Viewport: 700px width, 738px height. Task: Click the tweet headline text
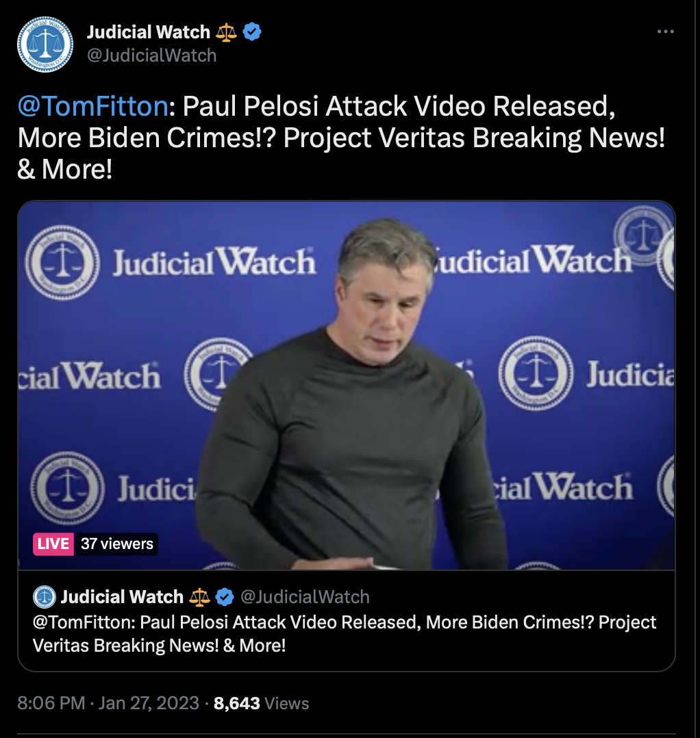coord(341,138)
